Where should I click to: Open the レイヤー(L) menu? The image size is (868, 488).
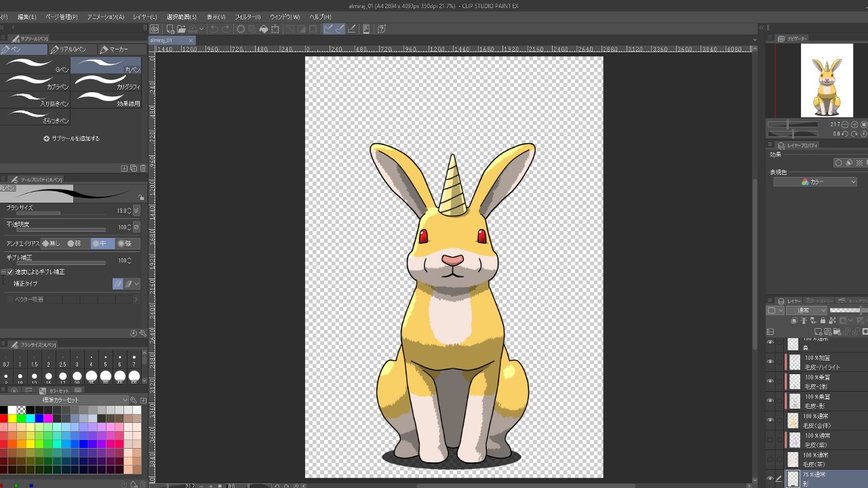coord(144,17)
